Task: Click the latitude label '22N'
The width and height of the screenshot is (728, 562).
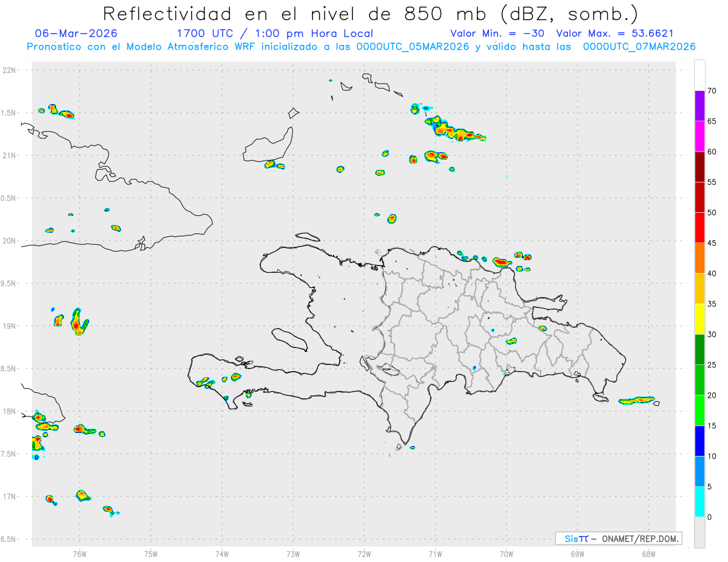Action: click(x=10, y=70)
